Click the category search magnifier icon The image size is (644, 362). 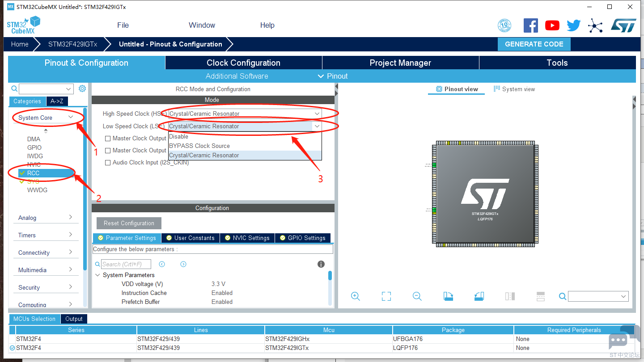[14, 89]
